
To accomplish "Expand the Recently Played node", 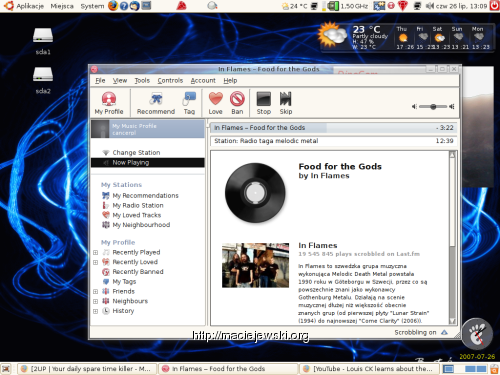I will (x=95, y=253).
